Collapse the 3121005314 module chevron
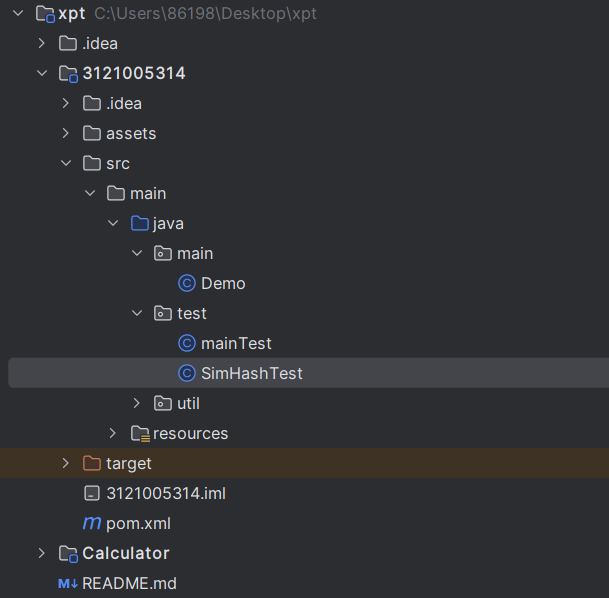609x598 pixels. point(42,73)
